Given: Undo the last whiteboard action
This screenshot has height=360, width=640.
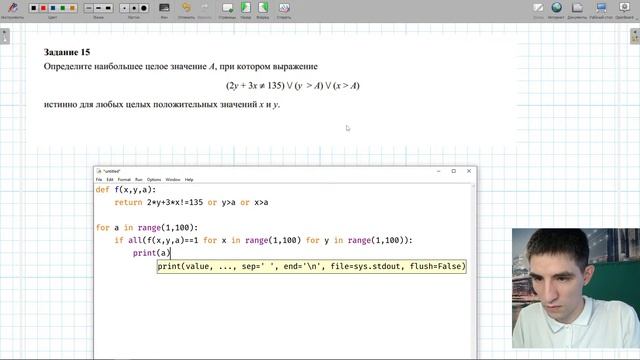Looking at the screenshot, I should coord(186,8).
